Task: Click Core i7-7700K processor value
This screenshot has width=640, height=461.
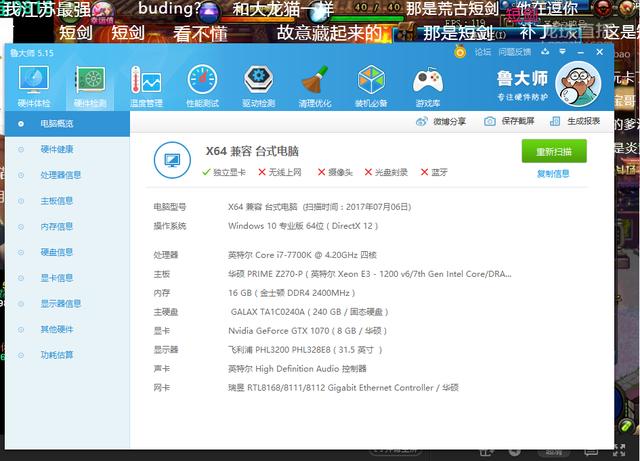Action: [302, 255]
